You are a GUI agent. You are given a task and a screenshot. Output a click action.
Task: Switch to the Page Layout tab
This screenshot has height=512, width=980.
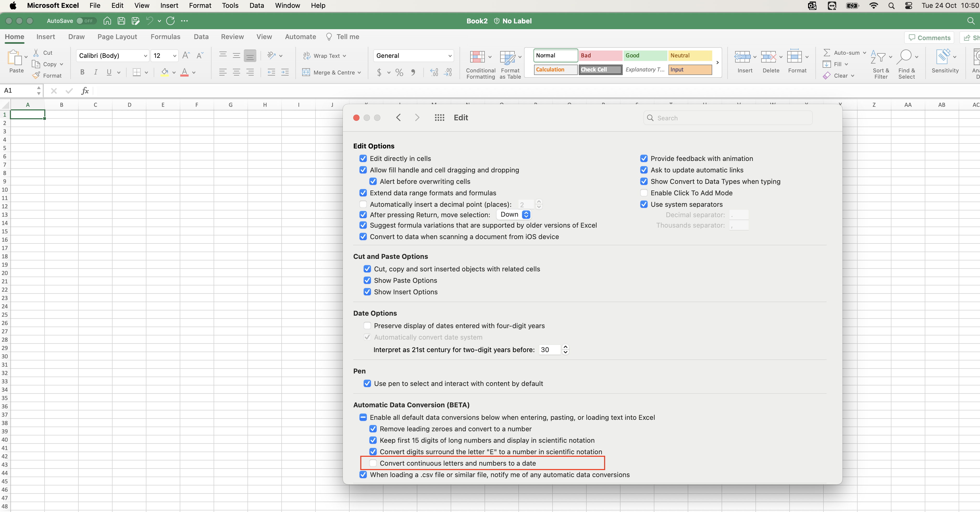[x=117, y=37]
